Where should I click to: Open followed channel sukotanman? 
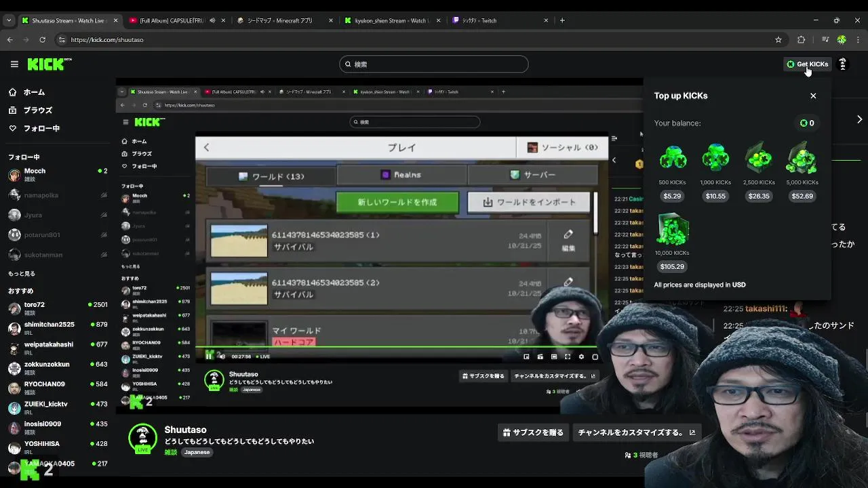pyautogui.click(x=57, y=255)
